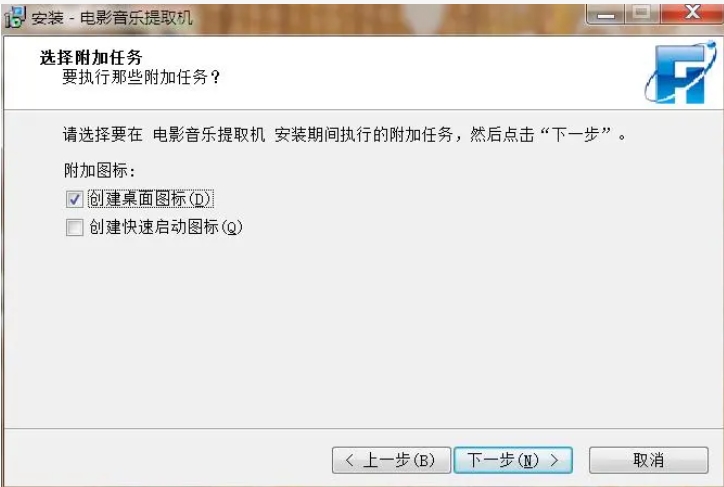
Task: Click the 创建快速启动图标(Q) label text
Action: [x=166, y=227]
